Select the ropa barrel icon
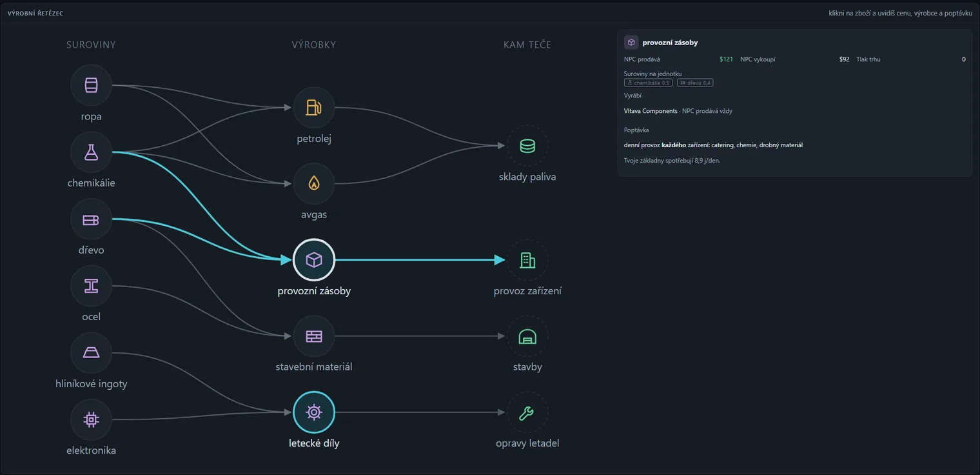 tap(91, 85)
